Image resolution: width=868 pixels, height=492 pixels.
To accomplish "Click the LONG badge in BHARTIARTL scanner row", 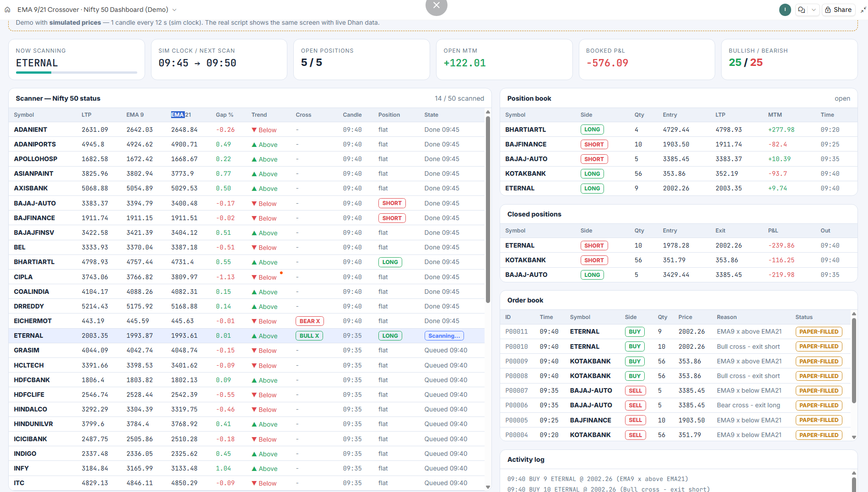I will pos(390,262).
